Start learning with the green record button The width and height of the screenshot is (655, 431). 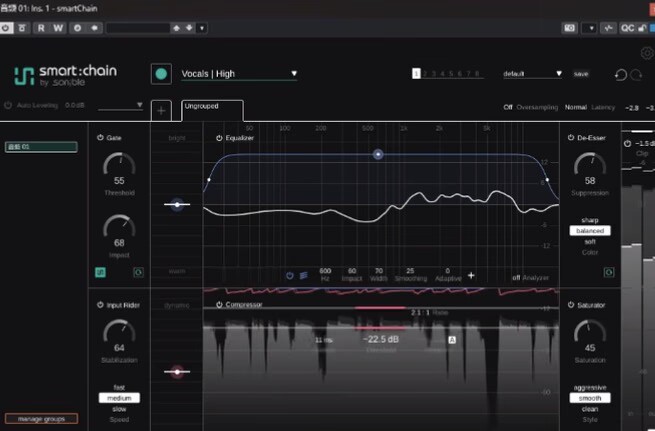[x=161, y=74]
